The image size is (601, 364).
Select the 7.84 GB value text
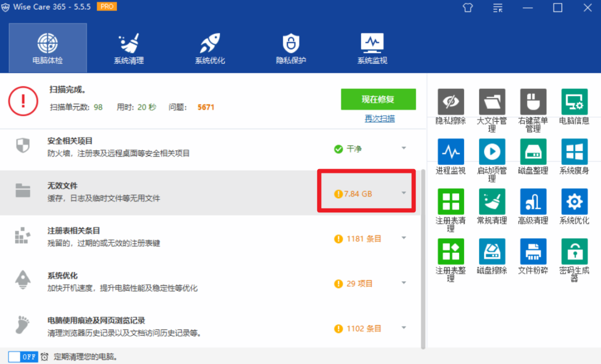(x=358, y=194)
